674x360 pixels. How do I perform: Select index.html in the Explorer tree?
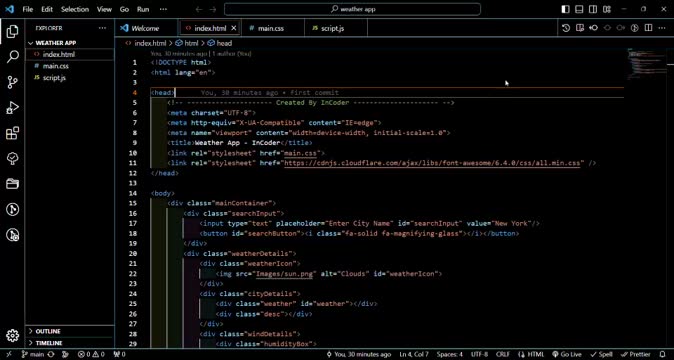[x=70, y=55]
